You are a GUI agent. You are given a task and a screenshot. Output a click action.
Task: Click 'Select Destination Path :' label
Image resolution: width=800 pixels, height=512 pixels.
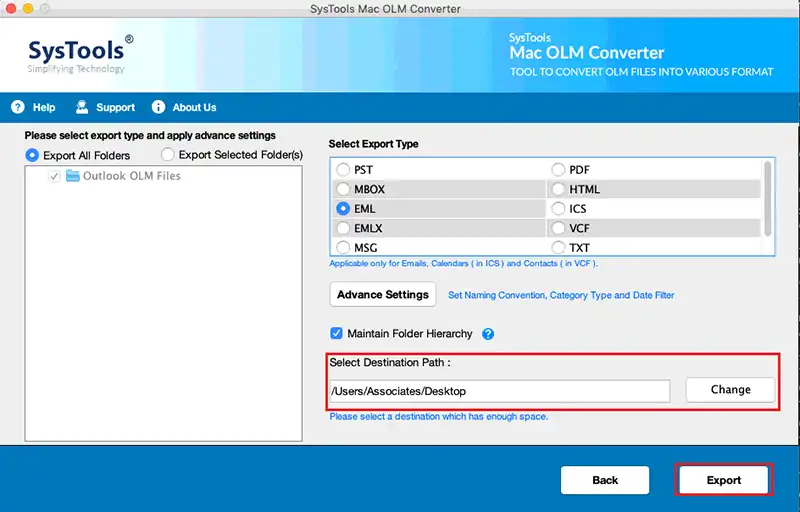390,363
